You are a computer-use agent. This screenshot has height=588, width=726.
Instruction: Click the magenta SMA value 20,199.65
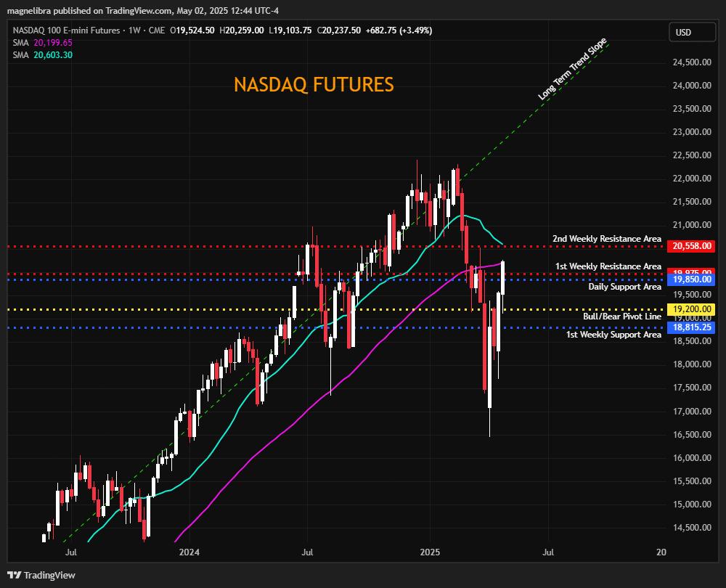53,43
